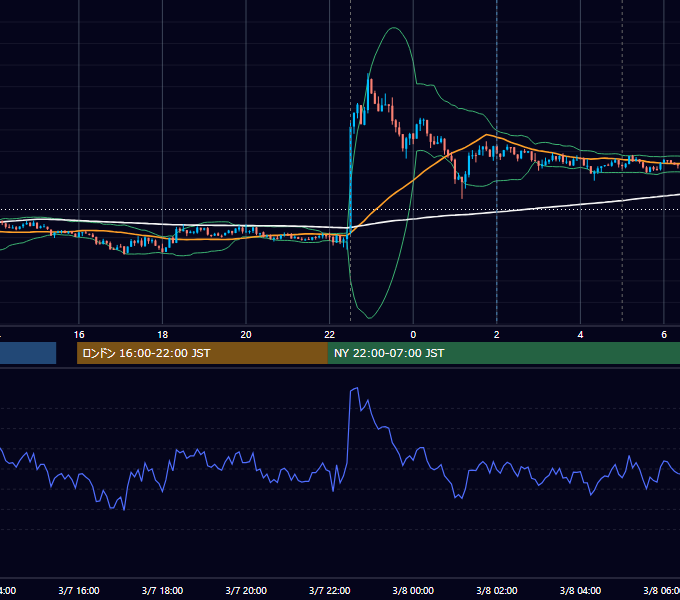Click the 3/7 18:00 time axis label
Screen dimensions: 680x600
(163, 590)
